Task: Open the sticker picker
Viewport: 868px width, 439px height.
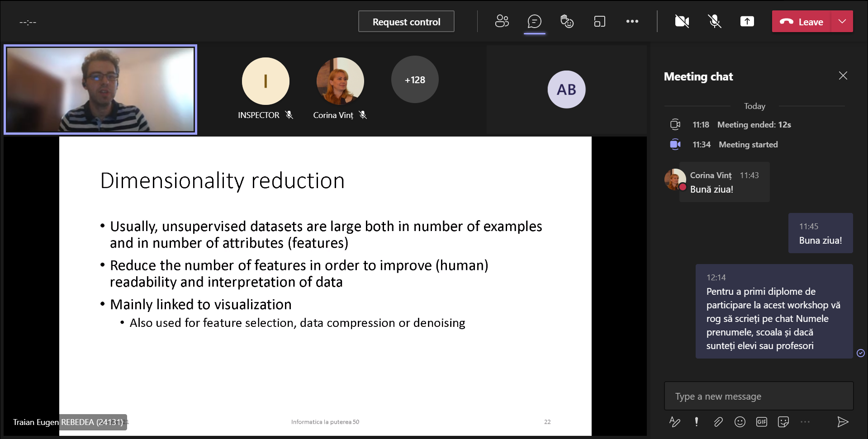Action: tap(783, 422)
